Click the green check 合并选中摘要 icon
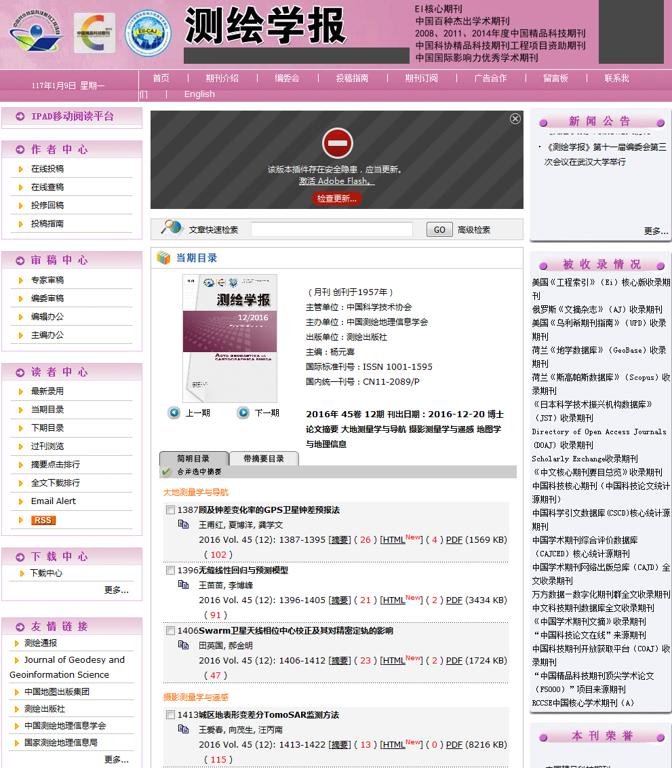Viewport: 672px width, 768px height. pos(166,472)
